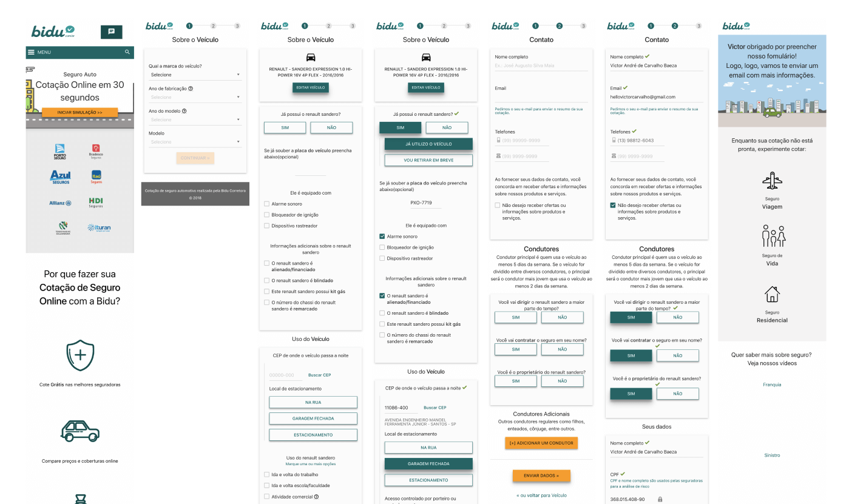Click the CPF field 368.015.408-90
Image resolution: width=849 pixels, height=504 pixels.
coord(631,499)
